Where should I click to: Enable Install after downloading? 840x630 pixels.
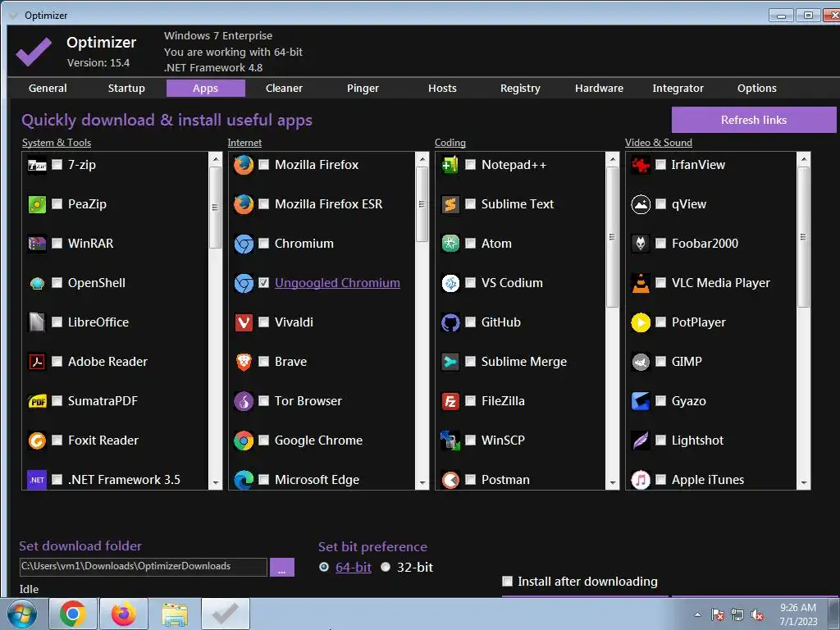click(x=507, y=582)
